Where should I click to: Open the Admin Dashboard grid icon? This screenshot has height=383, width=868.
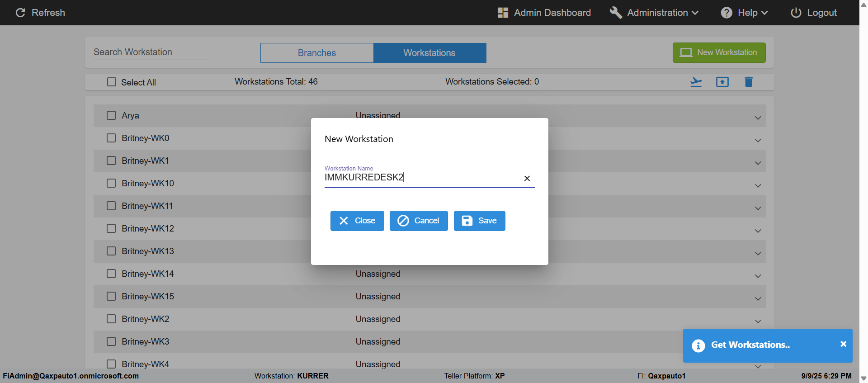pos(503,13)
